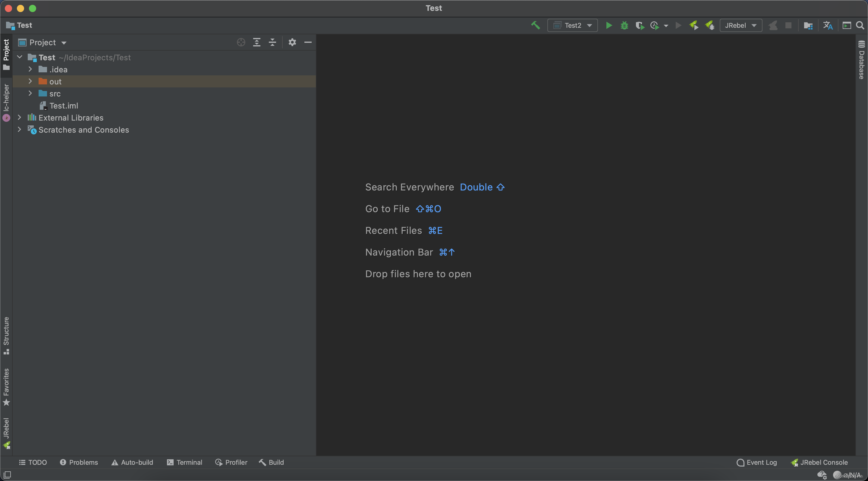
Task: Expand the External Libraries node
Action: [19, 118]
